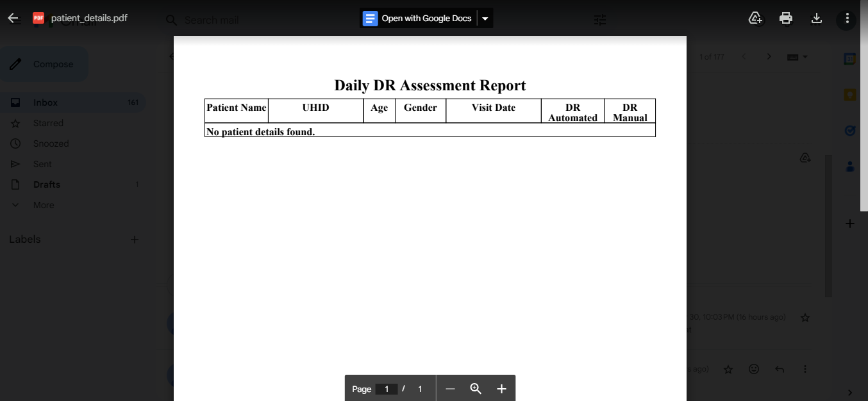Screen dimensions: 868x401
Task: Download patient_details.pdf
Action: coord(817,18)
